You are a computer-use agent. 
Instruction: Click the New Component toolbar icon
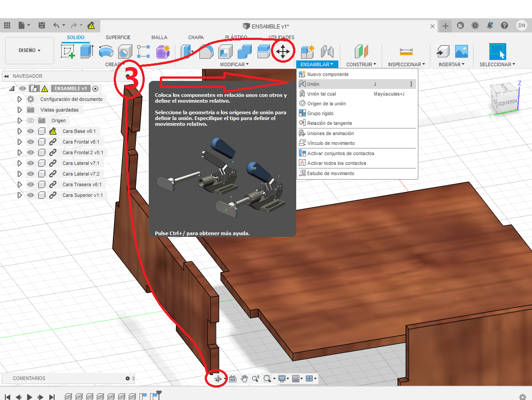click(x=308, y=52)
